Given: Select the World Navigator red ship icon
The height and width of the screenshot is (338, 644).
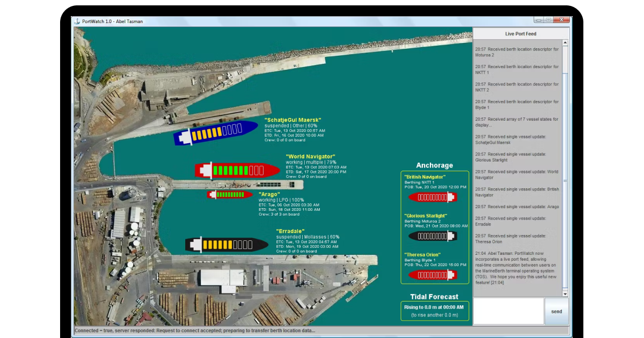Looking at the screenshot, I should [x=238, y=171].
